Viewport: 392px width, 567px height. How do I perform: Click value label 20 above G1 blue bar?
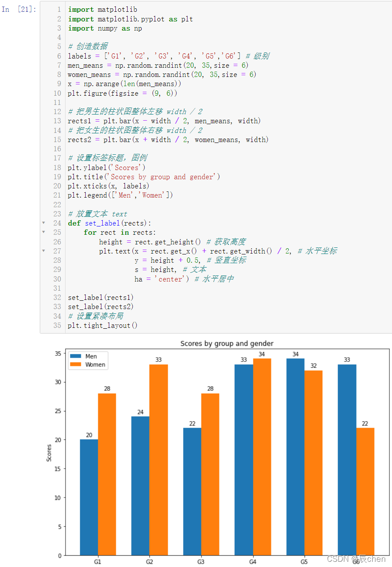tap(89, 435)
